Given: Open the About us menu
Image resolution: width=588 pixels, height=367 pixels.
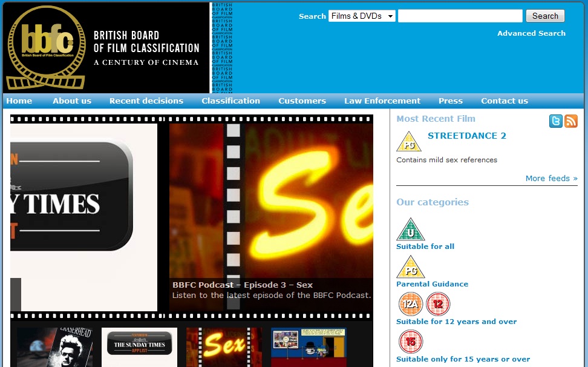Looking at the screenshot, I should click(x=72, y=101).
